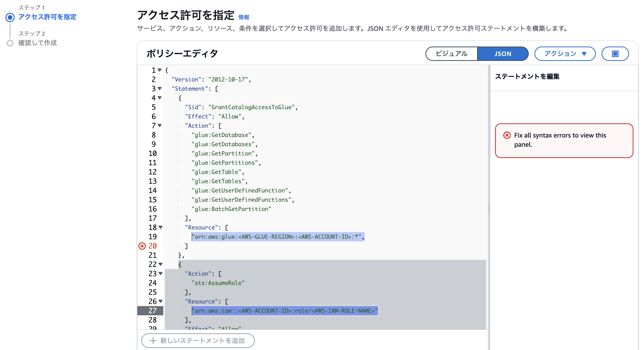Collapse the Statement array on line 3
Image resolution: width=644 pixels, height=350 pixels.
coord(160,88)
